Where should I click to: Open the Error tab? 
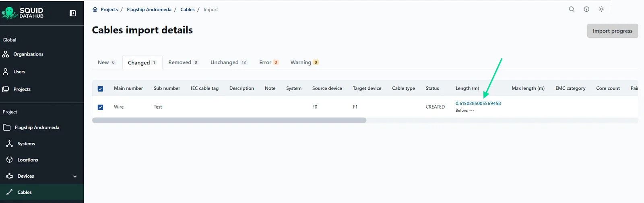point(268,62)
